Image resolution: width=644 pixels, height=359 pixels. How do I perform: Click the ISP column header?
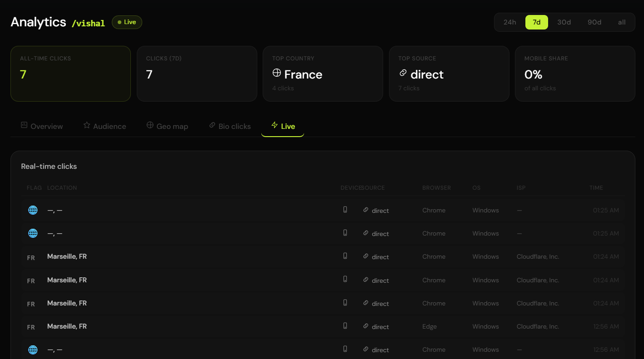click(521, 188)
